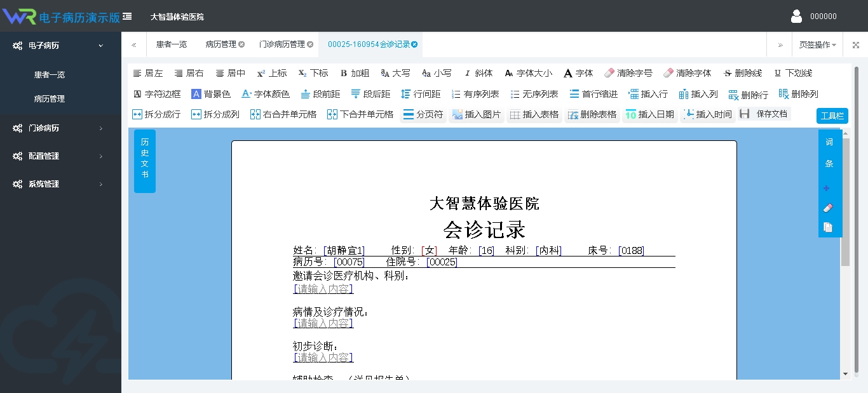This screenshot has height=393, width=868.
Task: Expand the 门诊病历 sidebar menu
Action: (60, 128)
